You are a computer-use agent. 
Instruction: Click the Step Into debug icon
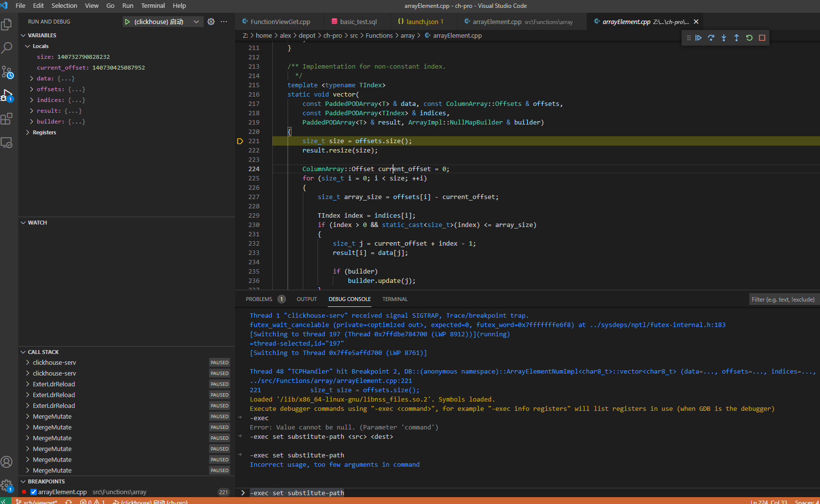(x=724, y=38)
